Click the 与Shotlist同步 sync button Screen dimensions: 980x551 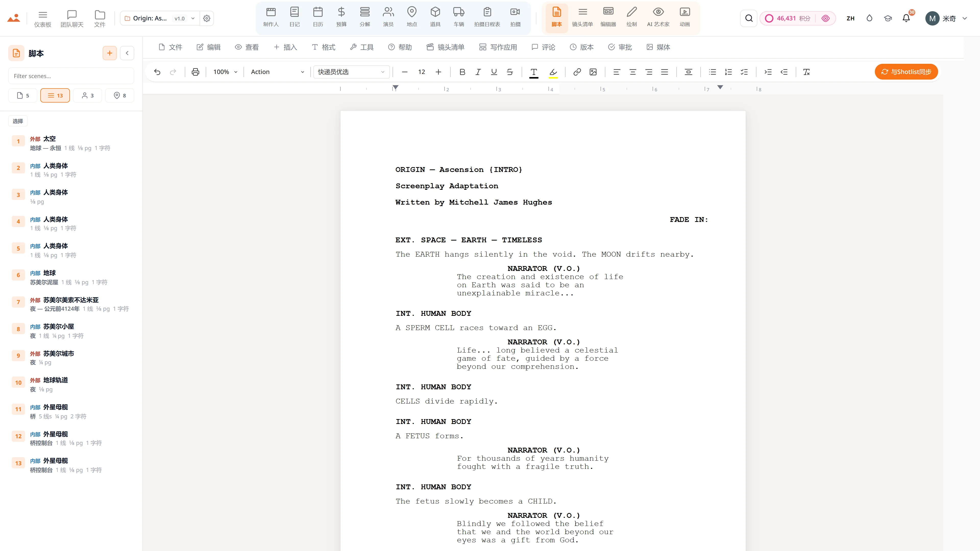[x=906, y=72]
